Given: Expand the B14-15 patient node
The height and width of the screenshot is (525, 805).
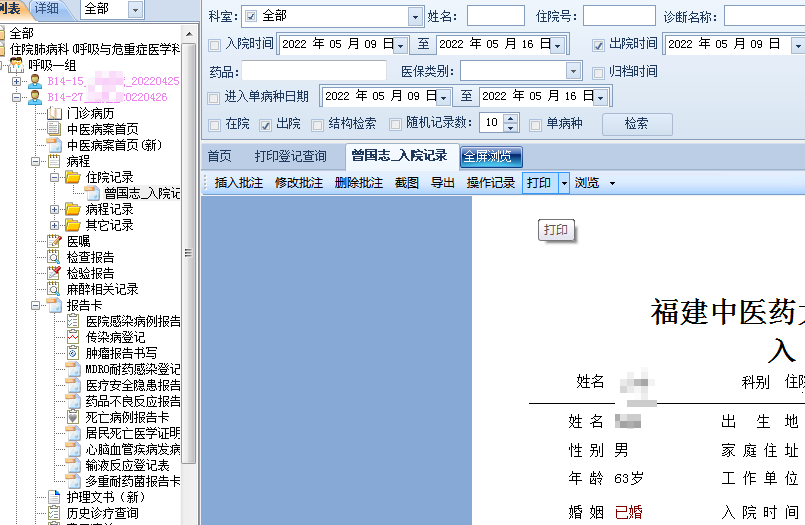Looking at the screenshot, I should click(x=16, y=81).
